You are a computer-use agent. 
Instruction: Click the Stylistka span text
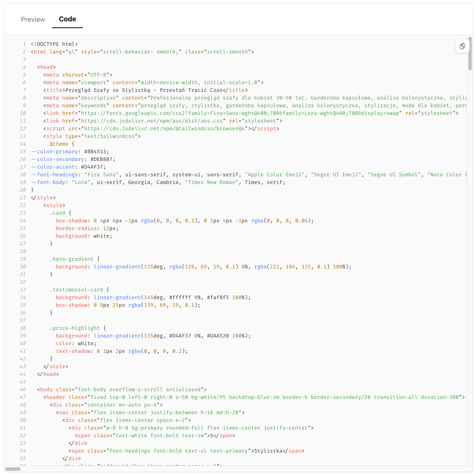tap(268, 451)
